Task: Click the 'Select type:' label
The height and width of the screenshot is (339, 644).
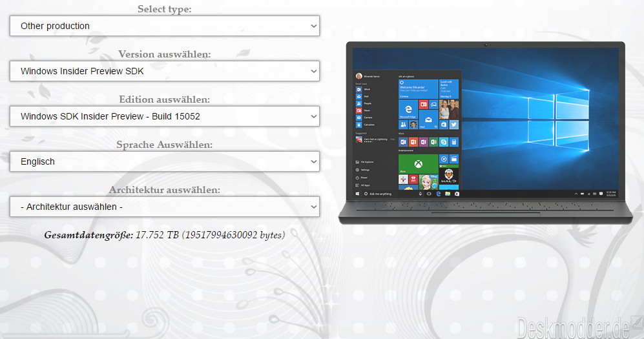Action: click(x=164, y=9)
